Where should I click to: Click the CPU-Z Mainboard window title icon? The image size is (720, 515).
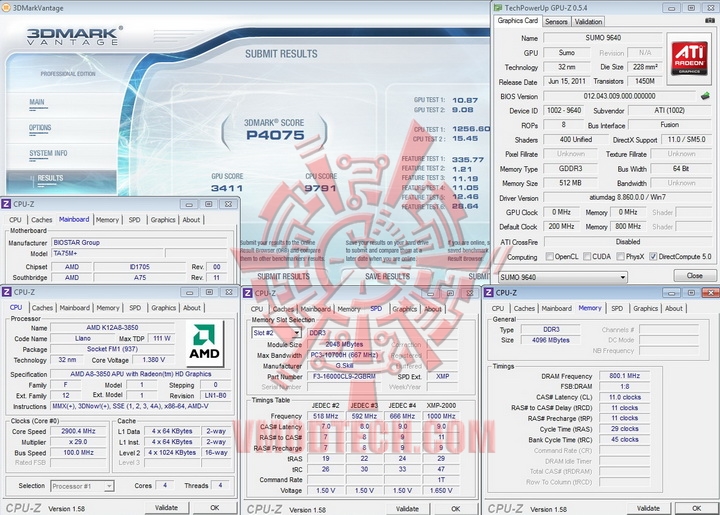click(6, 204)
